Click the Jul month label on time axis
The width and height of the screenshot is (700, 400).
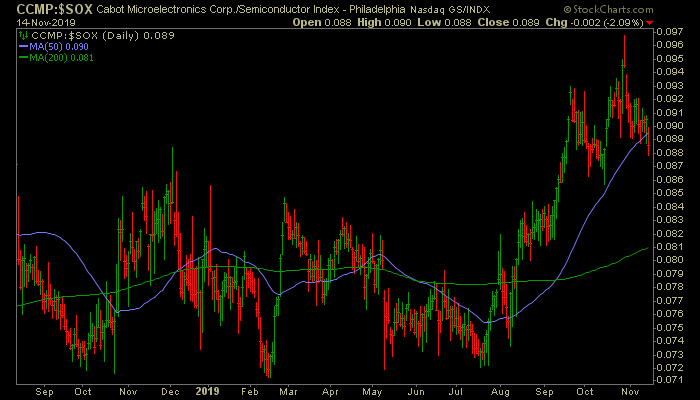click(x=456, y=392)
